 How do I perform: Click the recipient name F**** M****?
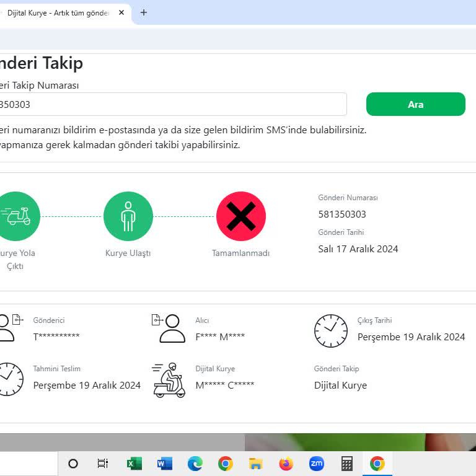pyautogui.click(x=220, y=337)
